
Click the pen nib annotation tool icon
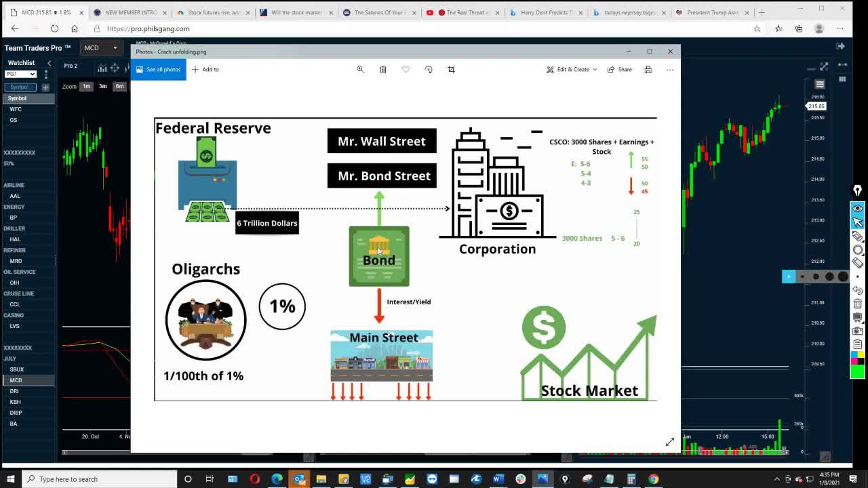coord(857,190)
